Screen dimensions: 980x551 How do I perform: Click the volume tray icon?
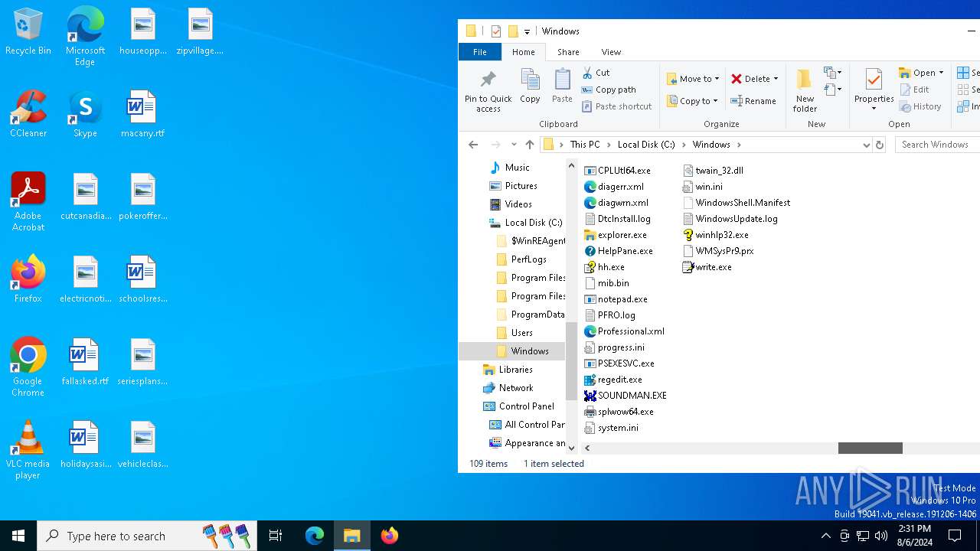pyautogui.click(x=881, y=536)
